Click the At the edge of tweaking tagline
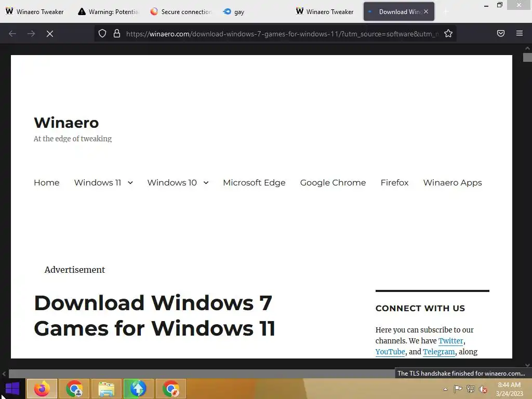 tap(73, 138)
